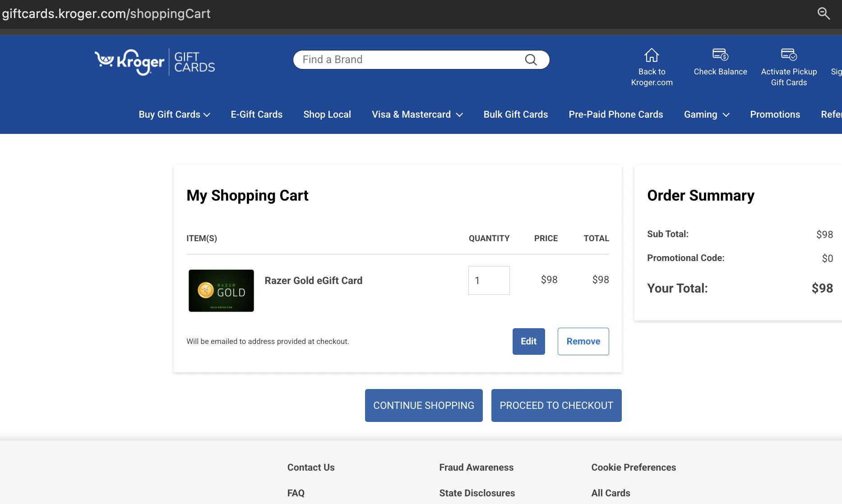This screenshot has width=842, height=504.
Task: Click the Back to Kroger.com home icon
Action: coord(651,55)
